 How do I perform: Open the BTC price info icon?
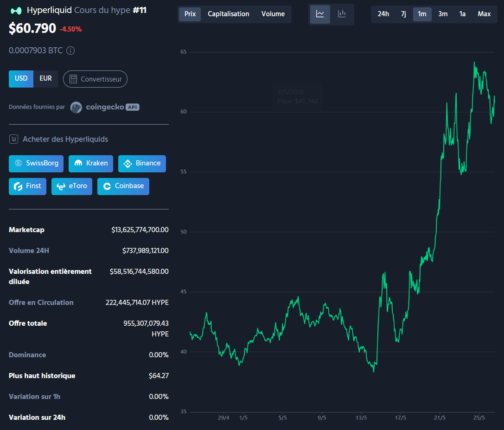coord(70,51)
